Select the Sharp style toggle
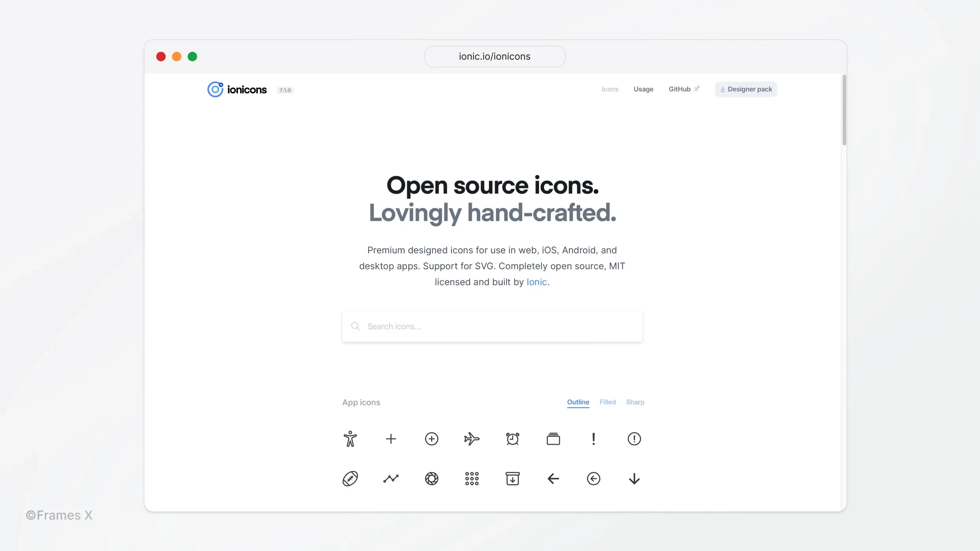 (x=635, y=401)
